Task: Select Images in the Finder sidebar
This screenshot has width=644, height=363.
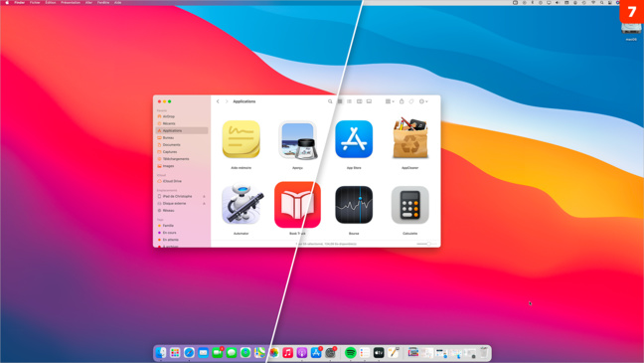Action: tap(182, 166)
